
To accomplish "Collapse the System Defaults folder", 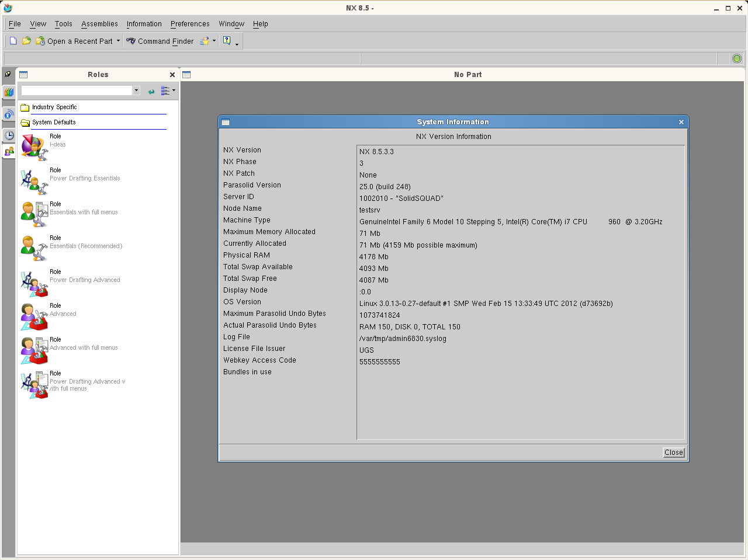I will coord(54,123).
